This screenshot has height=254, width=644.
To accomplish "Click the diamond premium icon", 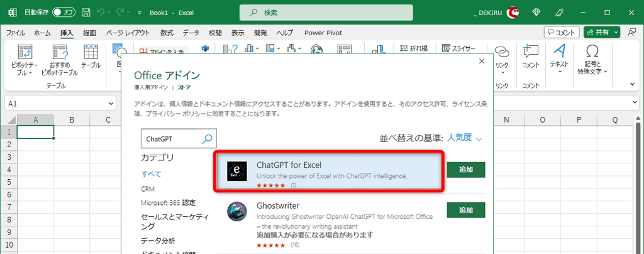I will 536,13.
